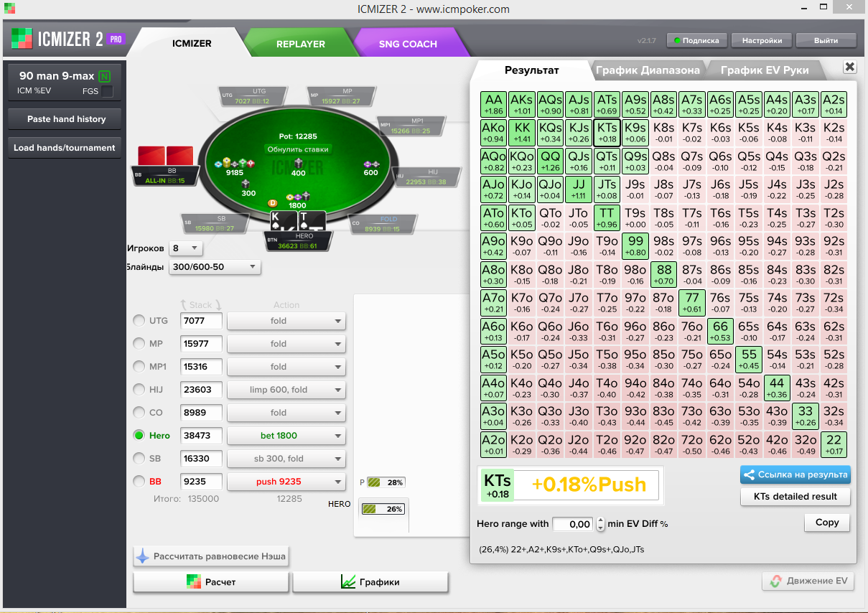Select the T9s hand cell
This screenshot has width=868, height=613.
tap(635, 217)
